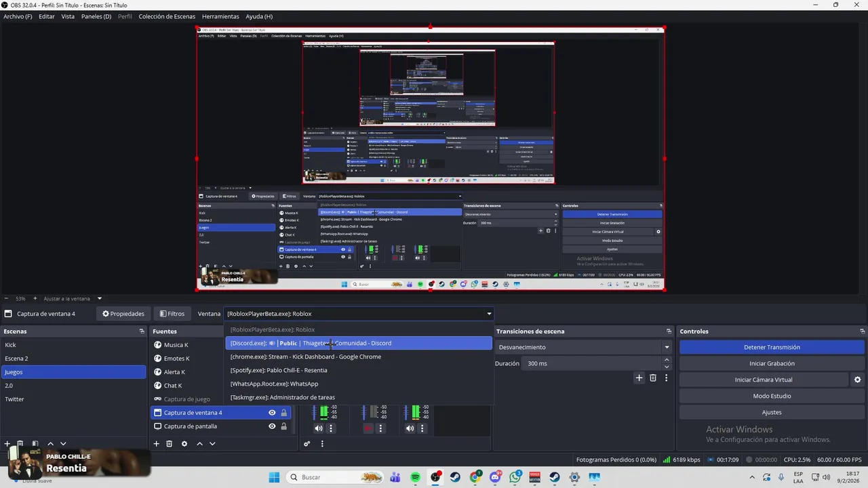Decrease transition duration with down arrow
The height and width of the screenshot is (488, 868).
667,367
